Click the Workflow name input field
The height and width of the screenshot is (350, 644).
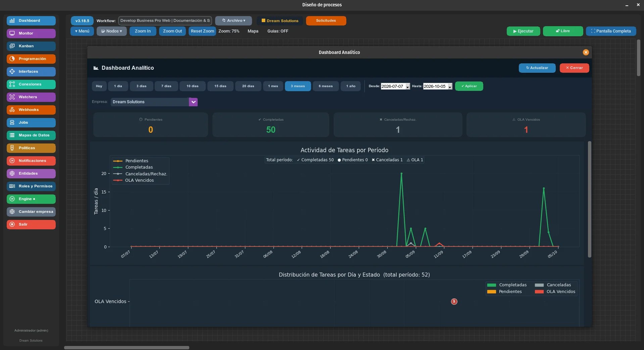[x=165, y=21]
